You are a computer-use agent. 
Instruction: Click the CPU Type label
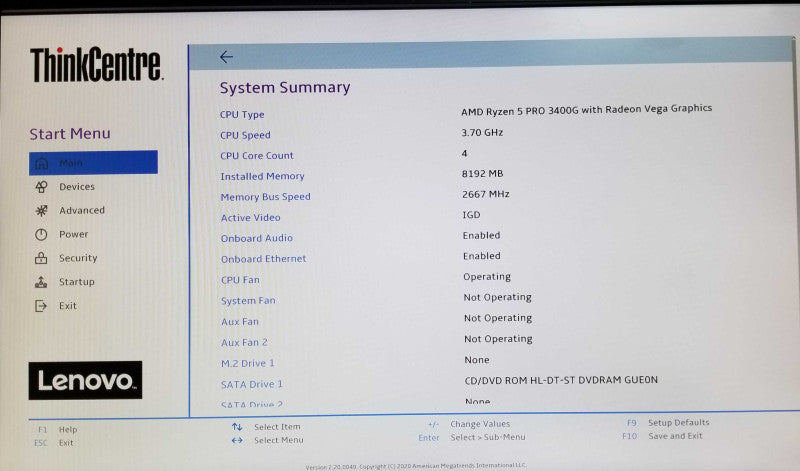[x=242, y=115]
